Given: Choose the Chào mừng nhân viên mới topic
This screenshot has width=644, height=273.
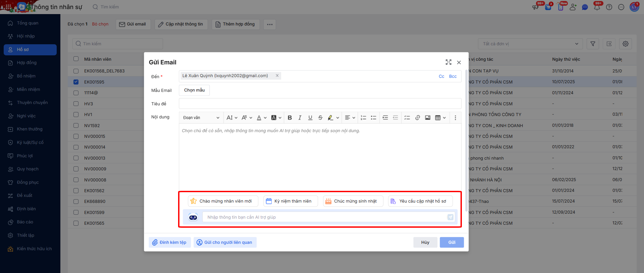Looking at the screenshot, I should 223,201.
